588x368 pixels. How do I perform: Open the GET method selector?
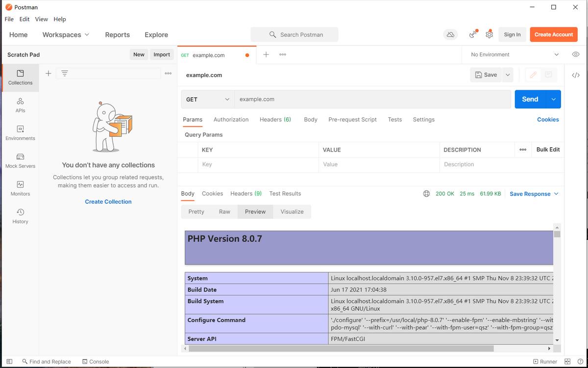coord(207,99)
